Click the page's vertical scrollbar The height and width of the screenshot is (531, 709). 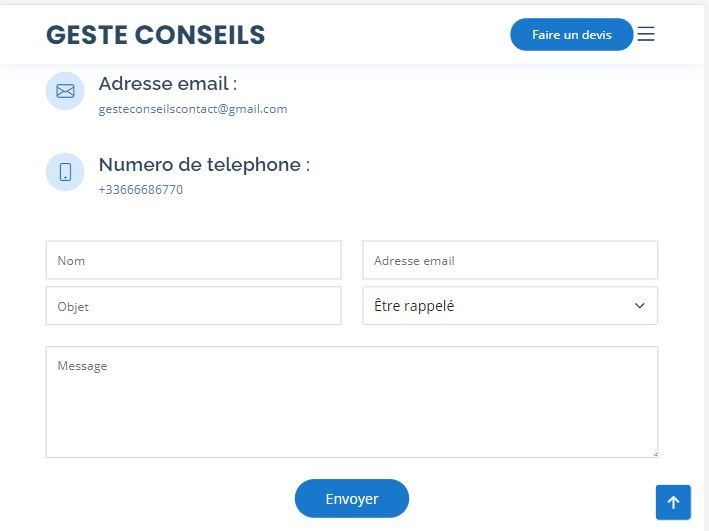coord(706,267)
